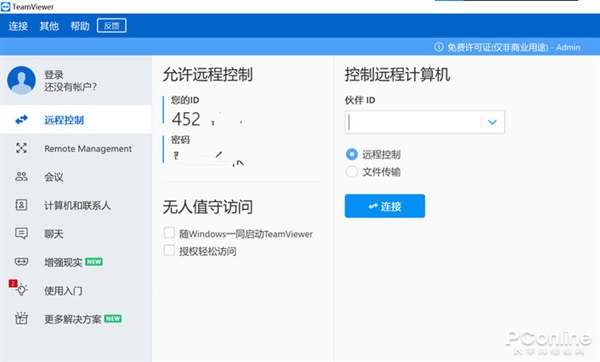Image resolution: width=600 pixels, height=362 pixels.
Task: Click the meeting people icon
Action: point(21,176)
